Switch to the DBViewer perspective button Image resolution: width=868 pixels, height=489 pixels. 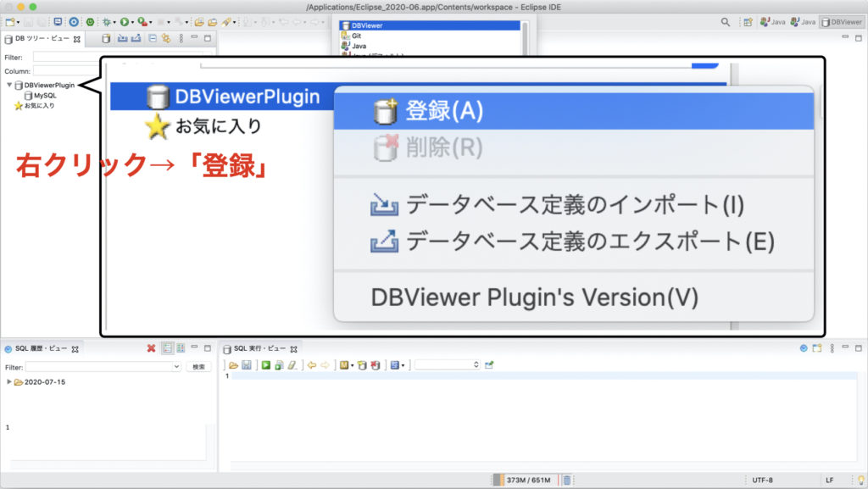pos(841,22)
